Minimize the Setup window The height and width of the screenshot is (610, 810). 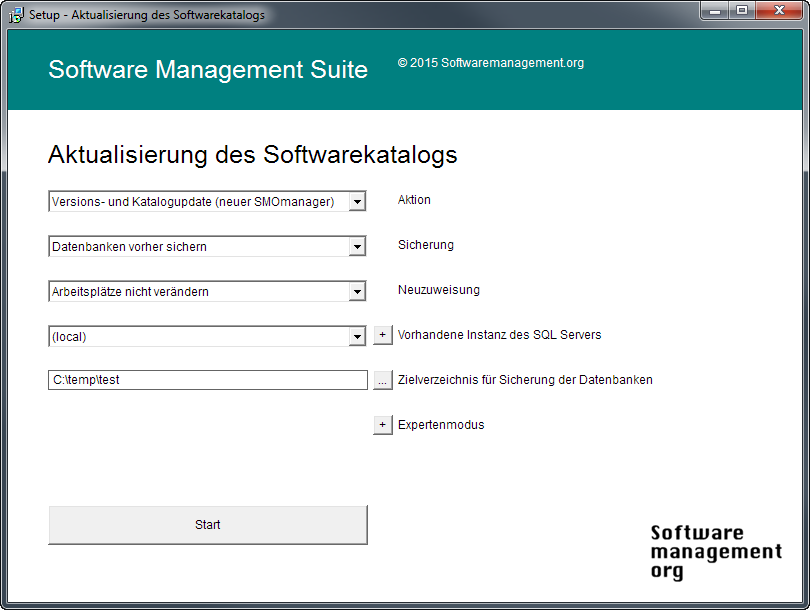pyautogui.click(x=714, y=11)
